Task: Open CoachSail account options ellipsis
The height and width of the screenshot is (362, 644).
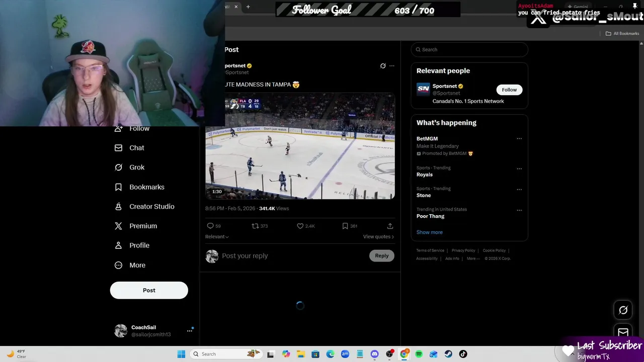Action: point(190,331)
